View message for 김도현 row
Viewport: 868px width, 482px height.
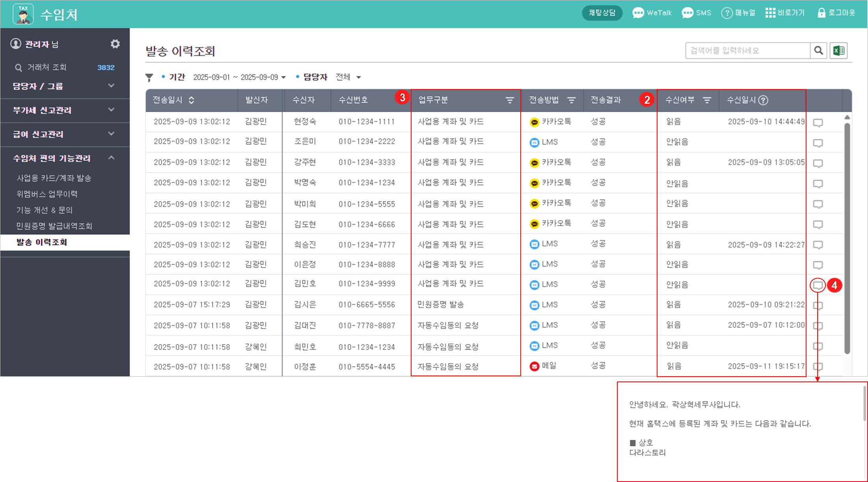point(818,224)
